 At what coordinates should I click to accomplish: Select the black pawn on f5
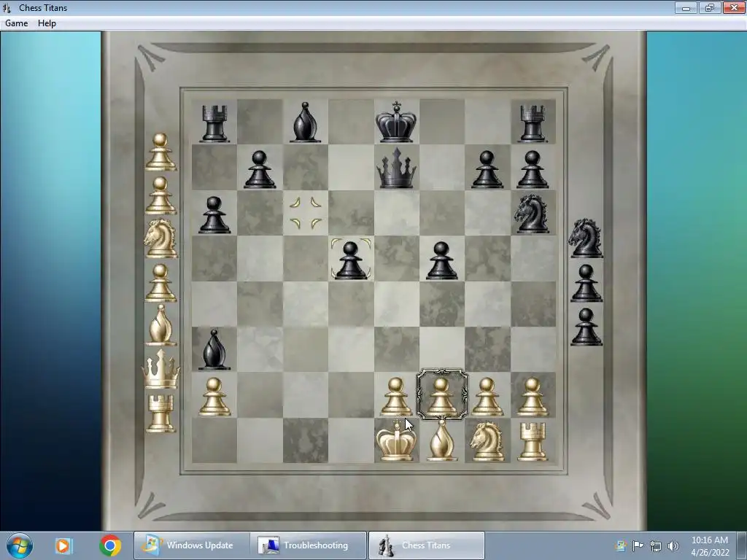(441, 260)
